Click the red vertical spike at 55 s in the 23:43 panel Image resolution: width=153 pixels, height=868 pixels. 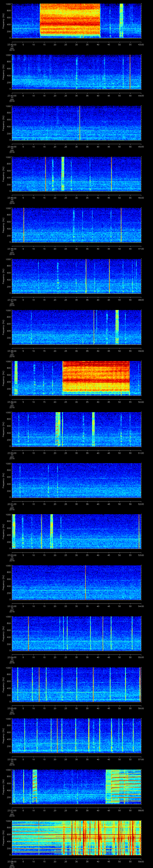[x=130, y=72]
